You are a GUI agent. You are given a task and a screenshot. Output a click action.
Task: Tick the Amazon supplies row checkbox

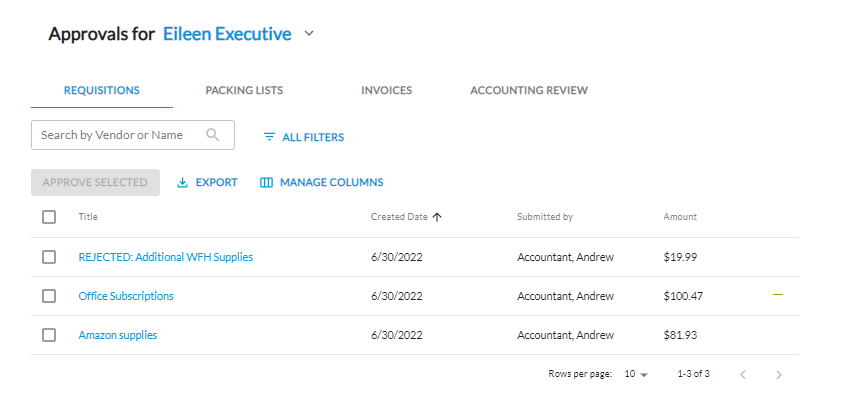(49, 335)
